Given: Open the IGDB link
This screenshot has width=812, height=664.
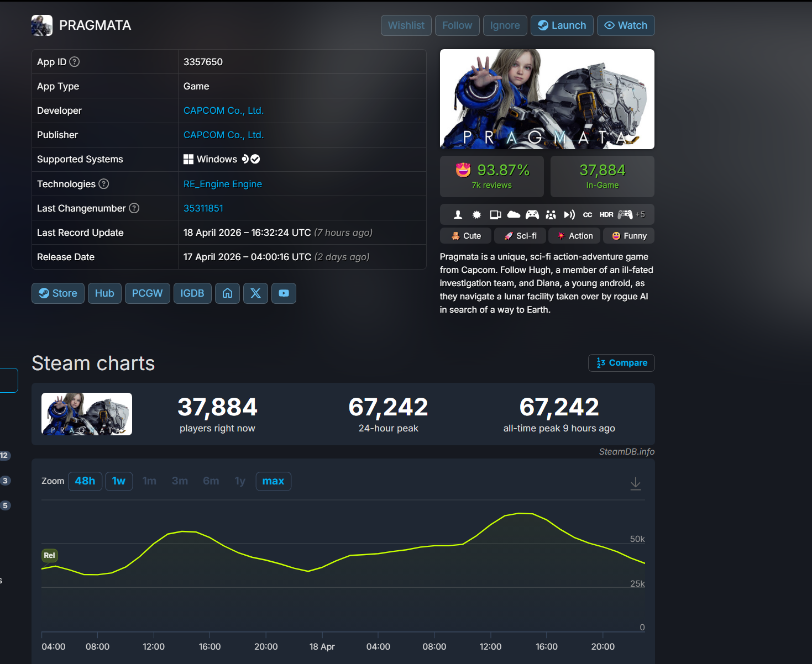Looking at the screenshot, I should 192,293.
